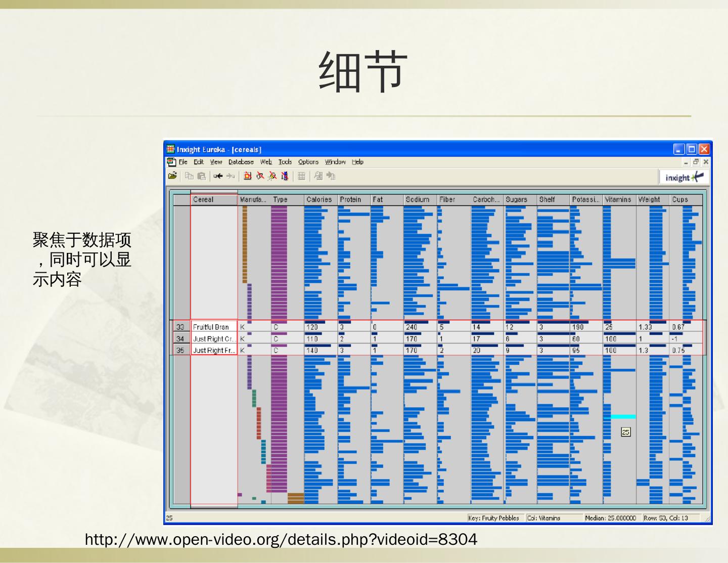Viewport: 728px width, 563px height.
Task: Select the Cups column header
Action: 686,199
